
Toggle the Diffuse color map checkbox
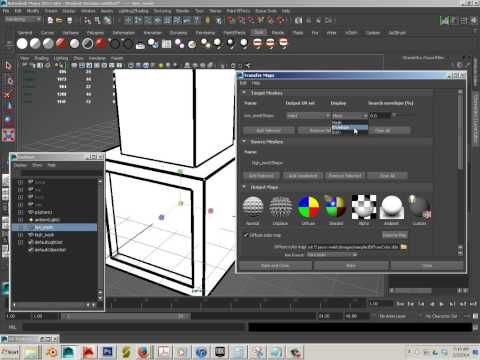click(x=246, y=235)
